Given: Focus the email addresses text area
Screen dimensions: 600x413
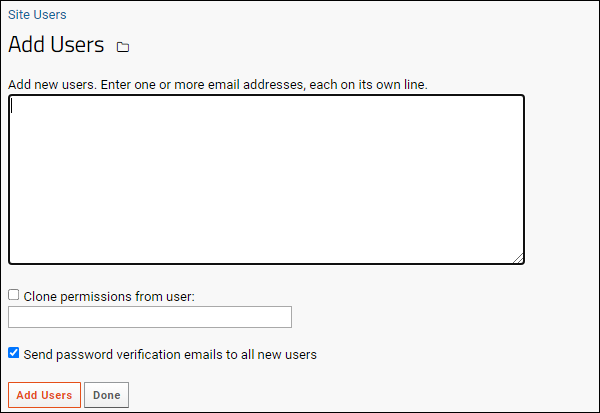Looking at the screenshot, I should 266,180.
